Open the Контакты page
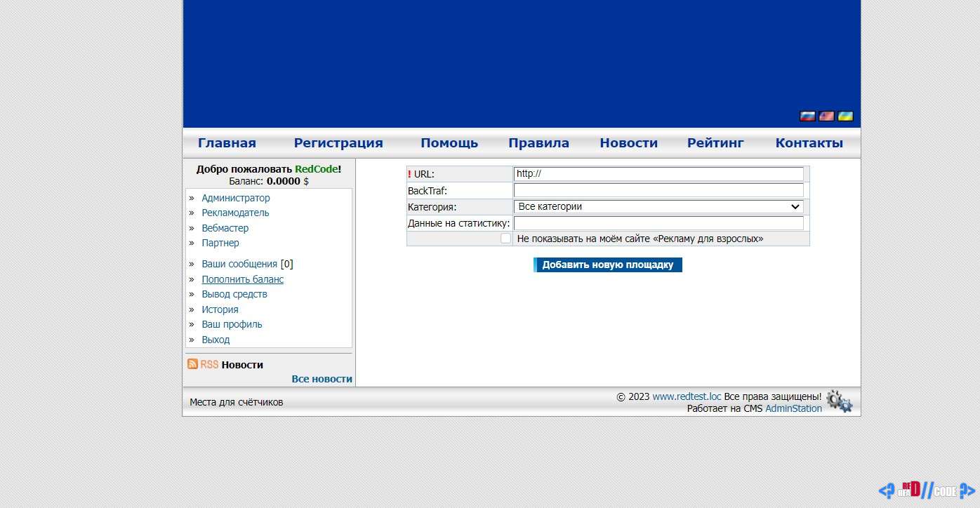This screenshot has width=980, height=508. (809, 143)
